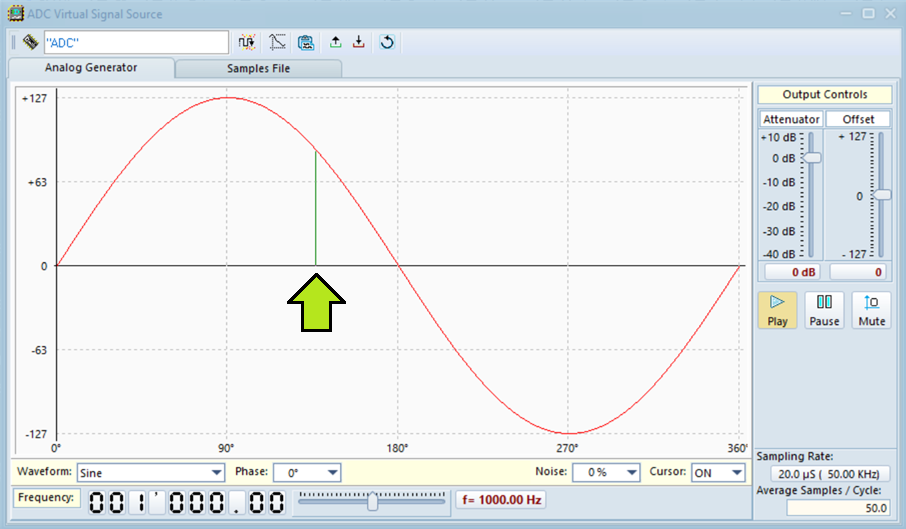The height and width of the screenshot is (529, 906).
Task: Start signal output with Play
Action: (777, 311)
